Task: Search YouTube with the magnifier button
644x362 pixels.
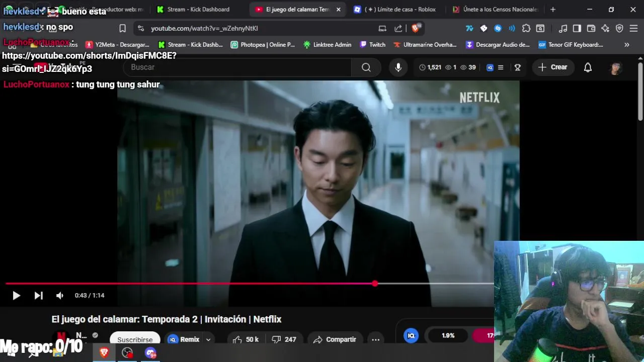Action: (366, 67)
